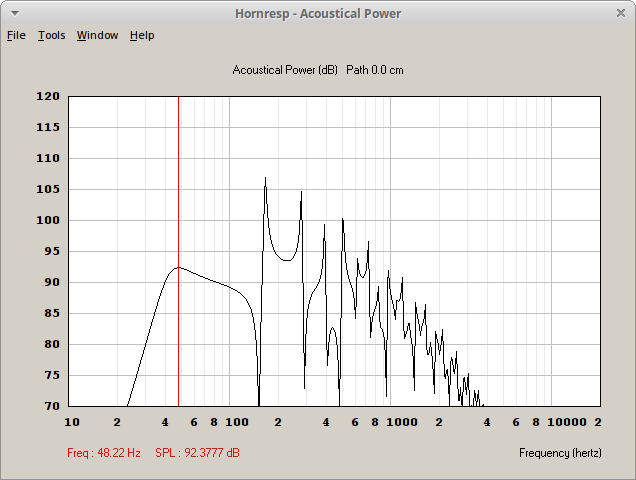This screenshot has width=636, height=480.
Task: Click the 'Freq : 48.22 Hz' readout
Action: [104, 453]
